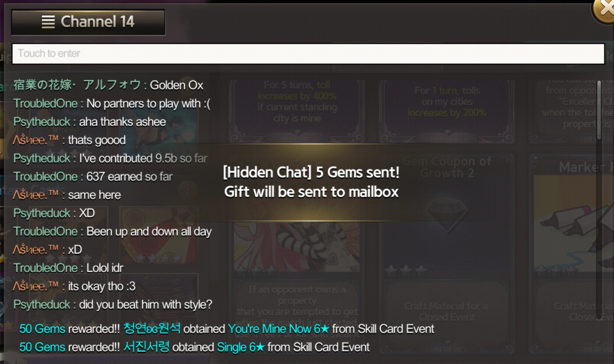
Task: Tap the TroubledOne username in "No partners to play with"
Action: pyautogui.click(x=45, y=104)
